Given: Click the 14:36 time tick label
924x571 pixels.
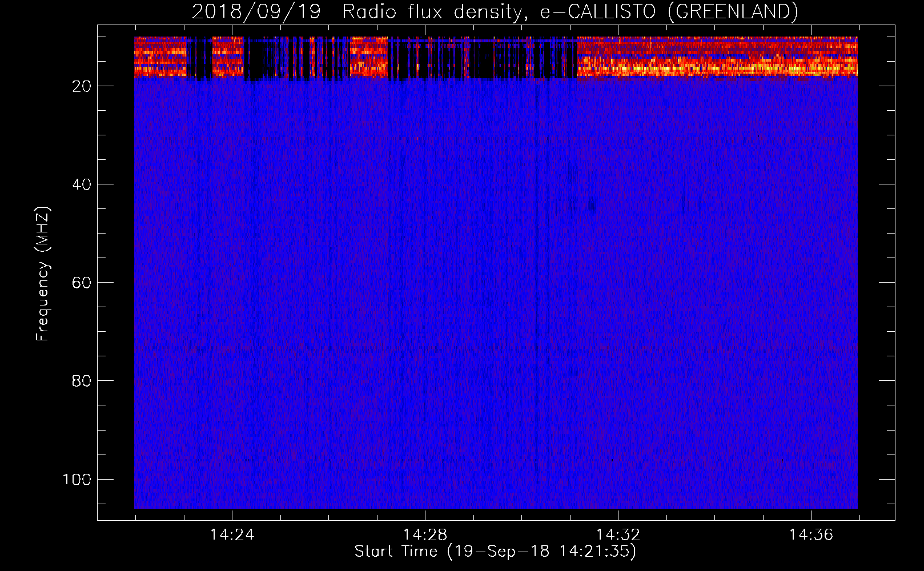Looking at the screenshot, I should click(811, 535).
